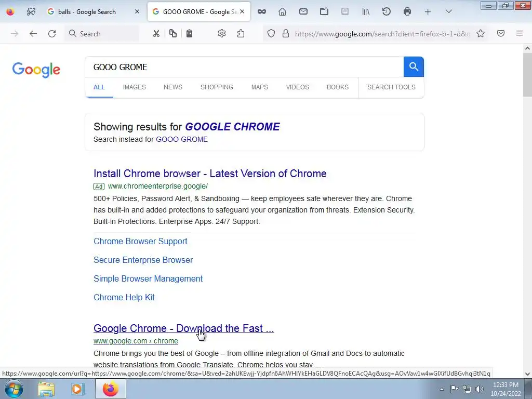Click the 'GOOGLE CHROME' corrected query link
Screen dimensions: 532x399
coord(232,127)
